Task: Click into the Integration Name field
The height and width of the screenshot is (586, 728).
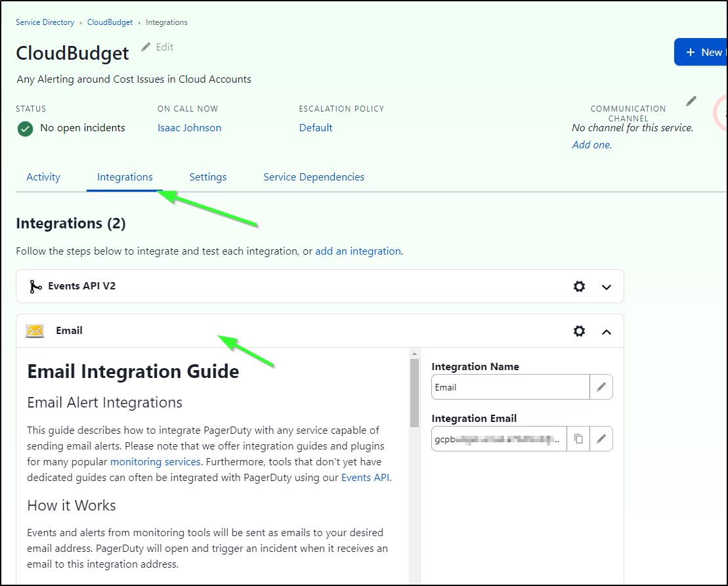Action: (x=510, y=387)
